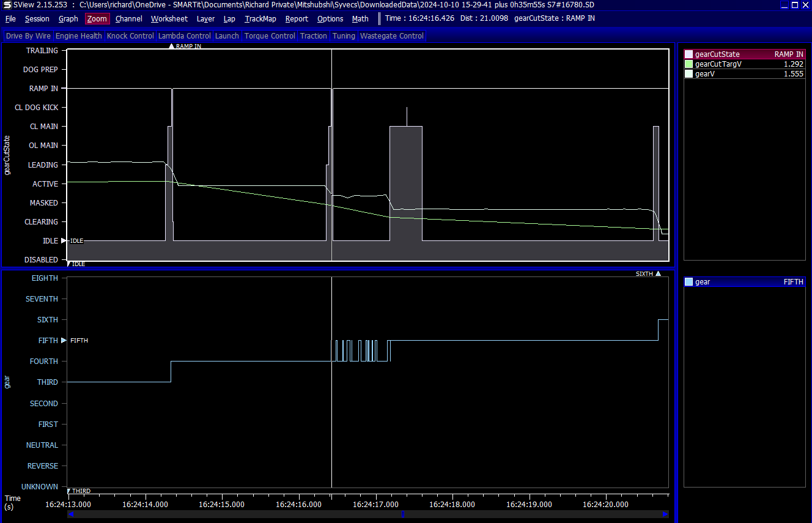Click the SIXTH triangle marker above gear graph
Image resolution: width=812 pixels, height=523 pixels.
(658, 274)
